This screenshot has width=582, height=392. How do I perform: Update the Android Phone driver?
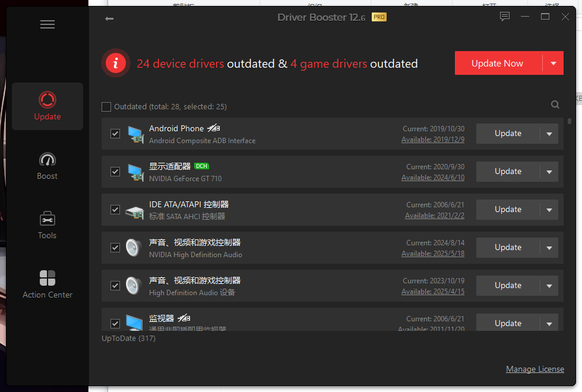[508, 134]
